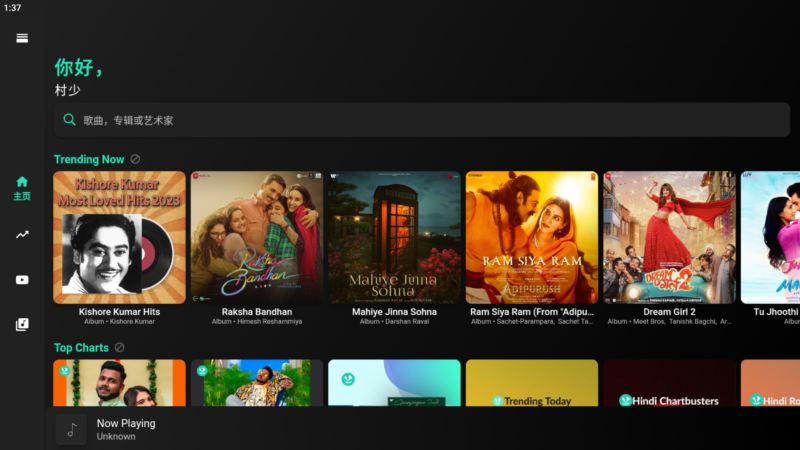Click the Trending Now section heading
The width and height of the screenshot is (800, 450).
click(89, 159)
